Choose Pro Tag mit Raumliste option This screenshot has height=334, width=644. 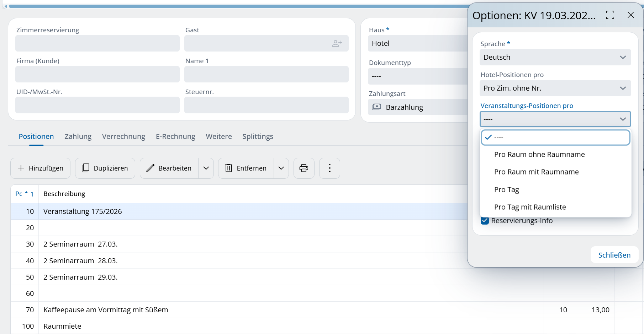click(530, 207)
